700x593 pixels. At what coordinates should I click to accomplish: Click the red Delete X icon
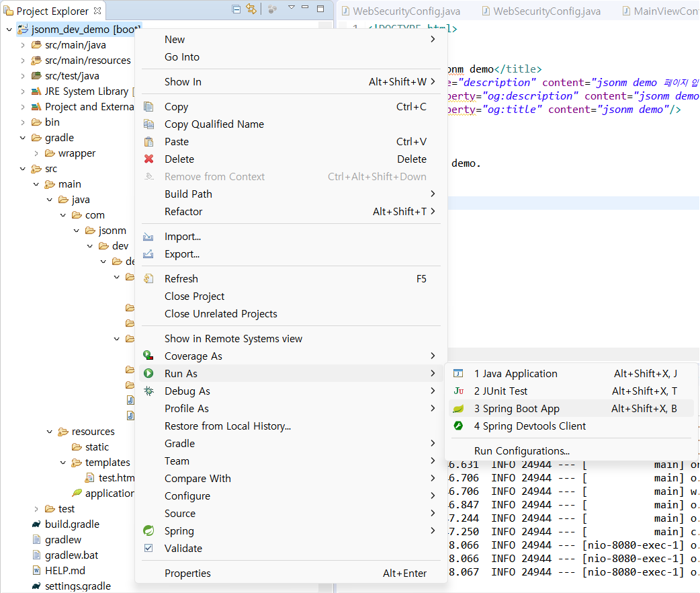pyautogui.click(x=148, y=159)
